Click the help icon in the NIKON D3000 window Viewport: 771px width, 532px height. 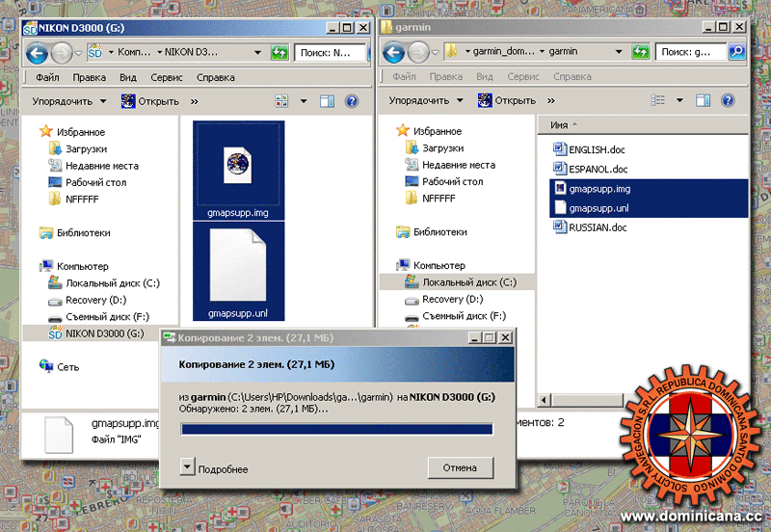(351, 100)
